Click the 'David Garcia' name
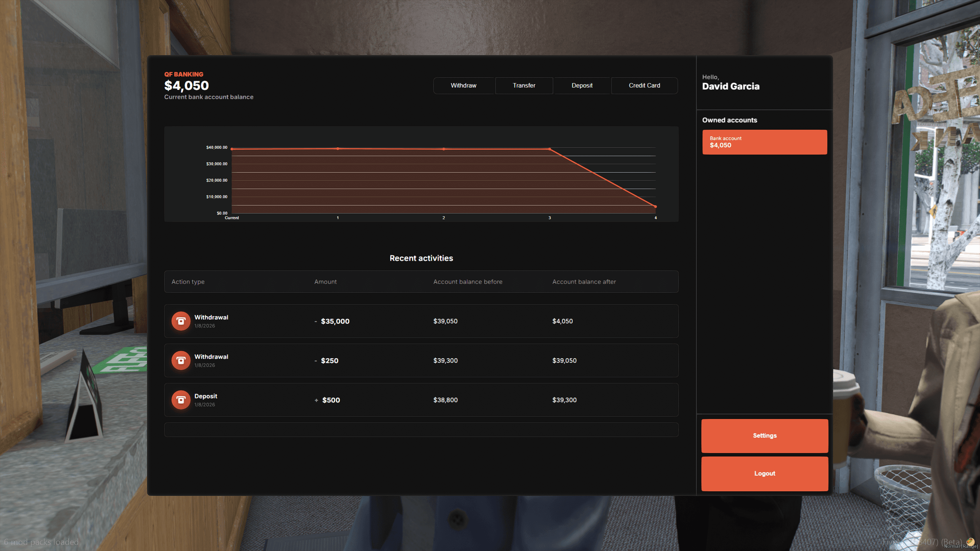This screenshot has height=551, width=980. click(x=731, y=86)
